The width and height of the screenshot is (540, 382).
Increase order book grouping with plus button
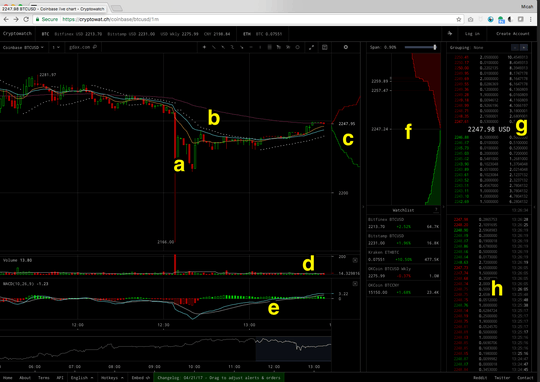(x=524, y=48)
